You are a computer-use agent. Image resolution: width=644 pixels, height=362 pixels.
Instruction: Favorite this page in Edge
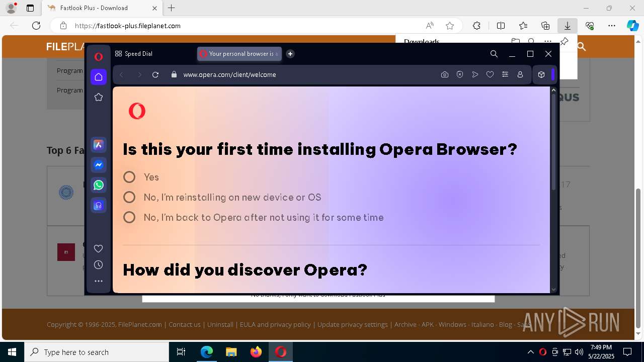[x=450, y=26]
